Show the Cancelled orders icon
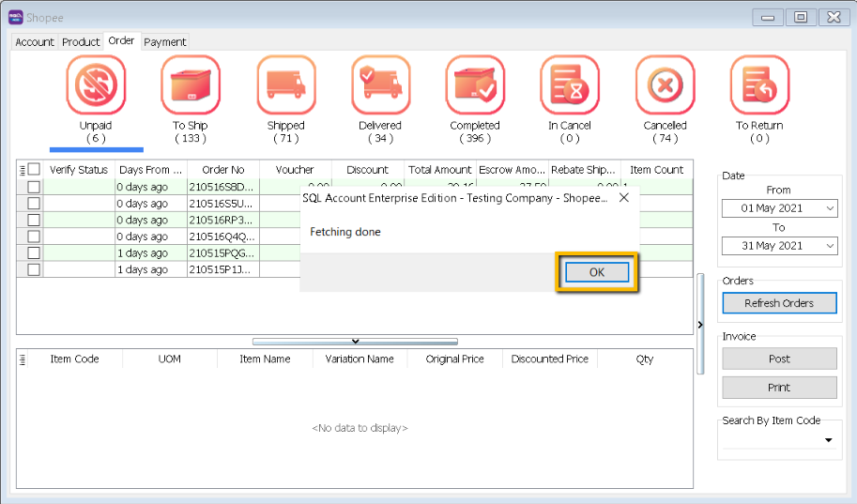This screenshot has width=857, height=504. [665, 85]
